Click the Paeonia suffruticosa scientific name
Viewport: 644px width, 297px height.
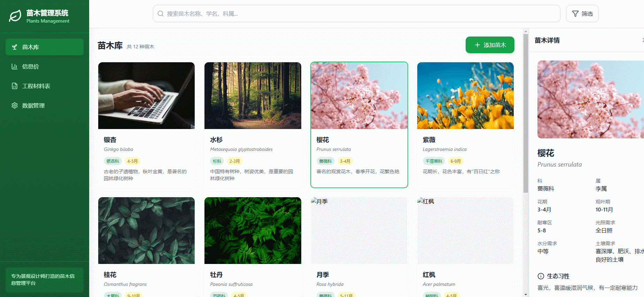pyautogui.click(x=231, y=284)
